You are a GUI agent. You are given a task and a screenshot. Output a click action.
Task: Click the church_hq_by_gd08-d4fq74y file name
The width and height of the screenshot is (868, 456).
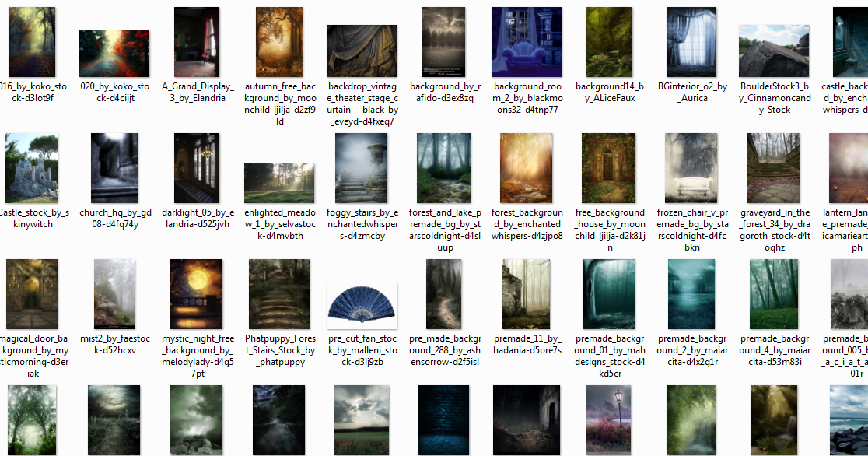coord(115,219)
